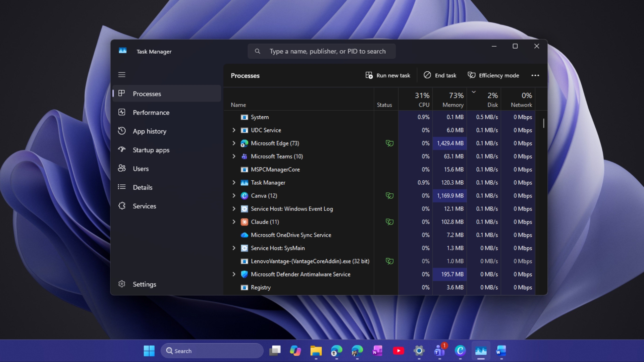Image resolution: width=644 pixels, height=362 pixels.
Task: Click End task button
Action: click(440, 75)
